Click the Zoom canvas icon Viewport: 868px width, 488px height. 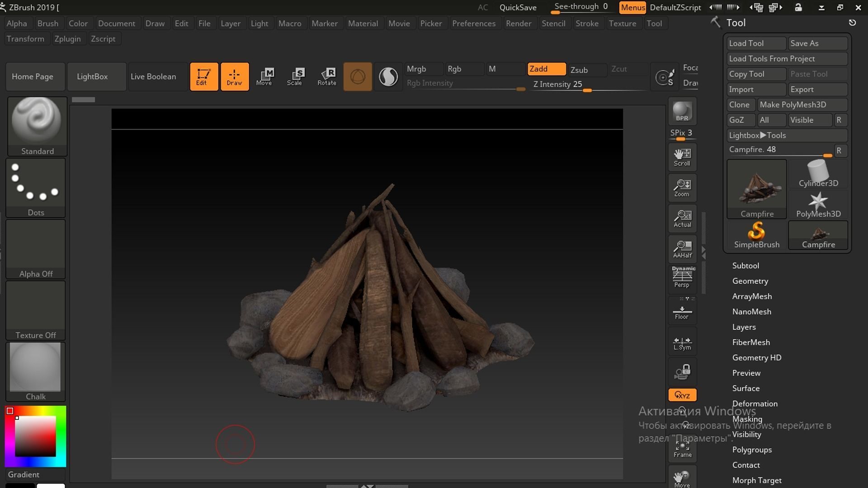[682, 188]
